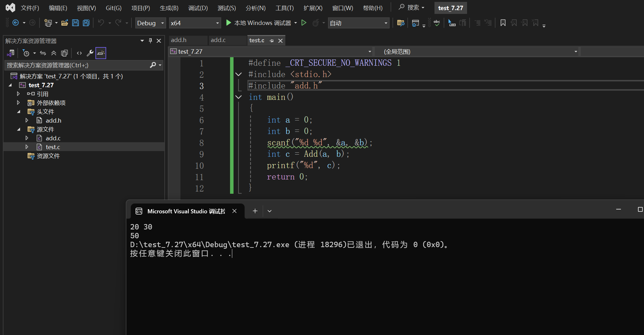View code using the angle-brackets icon
Image resolution: width=644 pixels, height=335 pixels.
click(79, 53)
